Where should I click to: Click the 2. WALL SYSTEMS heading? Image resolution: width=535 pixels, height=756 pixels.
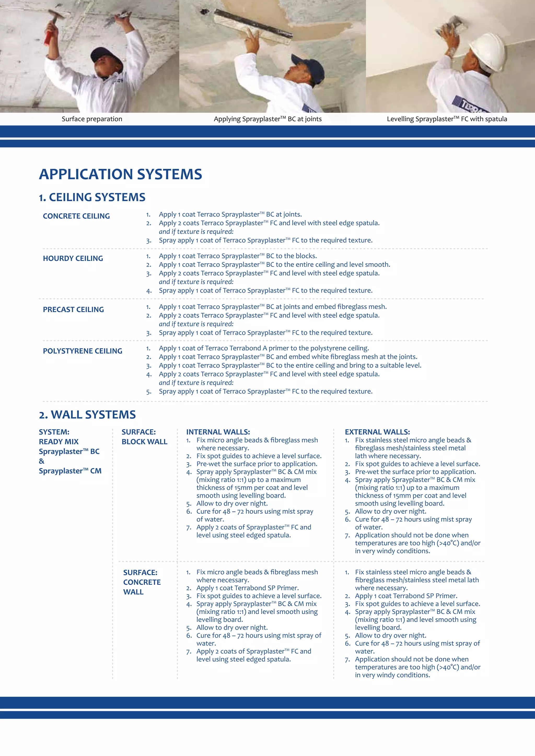[x=87, y=415]
